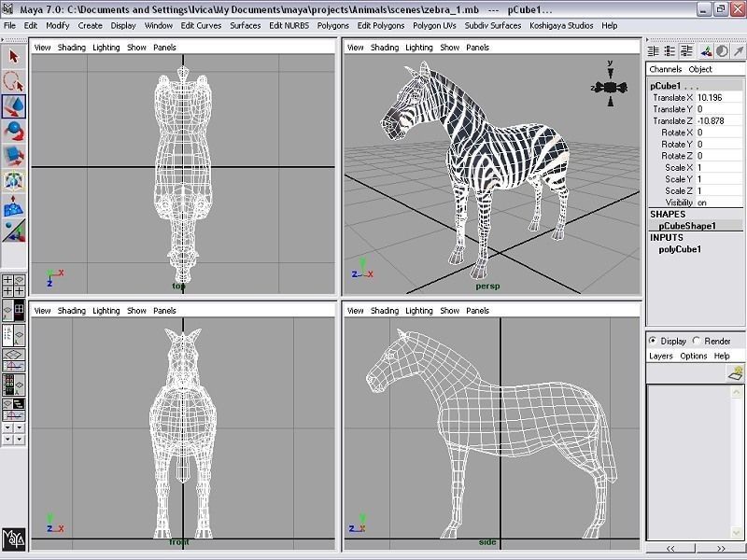747x560 pixels.
Task: Show the Attribute Editor via sidebar icon
Action: coord(653,51)
